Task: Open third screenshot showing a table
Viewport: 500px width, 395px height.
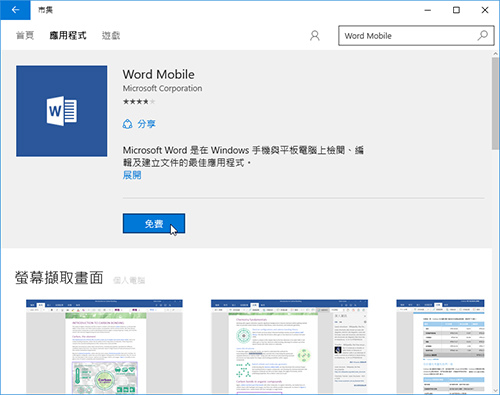Action: [x=440, y=347]
